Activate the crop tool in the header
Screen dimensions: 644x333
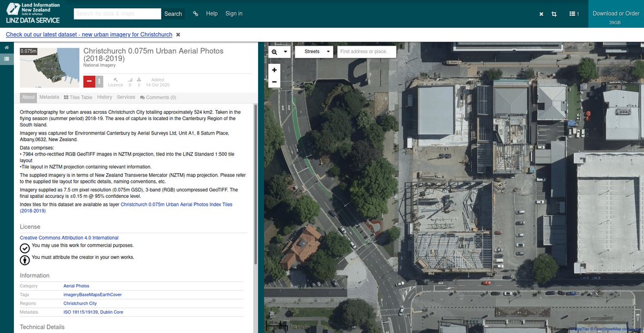[x=554, y=14]
